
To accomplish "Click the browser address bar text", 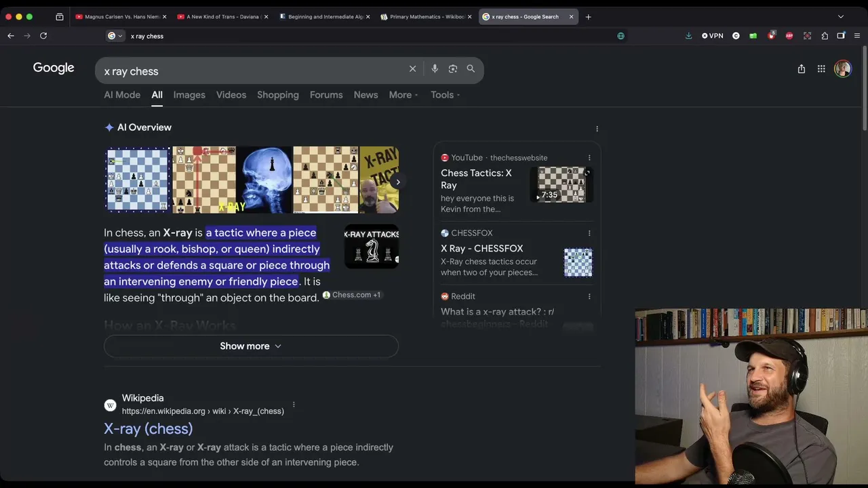I will 147,36.
